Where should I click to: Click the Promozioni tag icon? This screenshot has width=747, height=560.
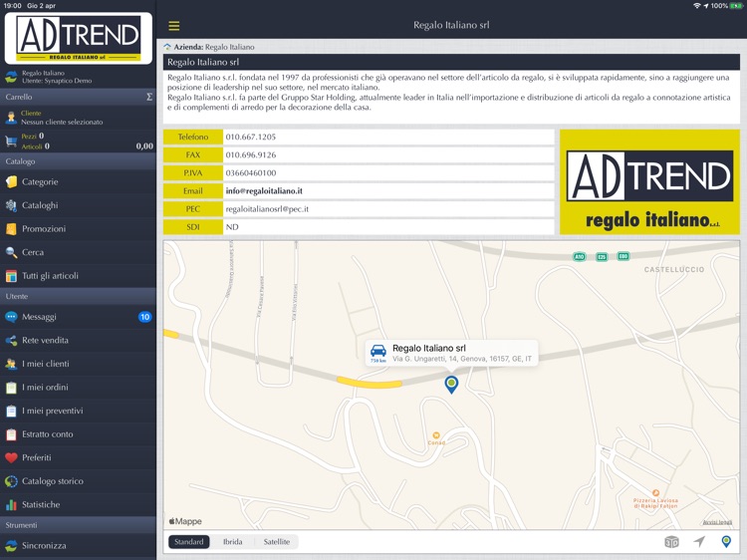pos(11,229)
